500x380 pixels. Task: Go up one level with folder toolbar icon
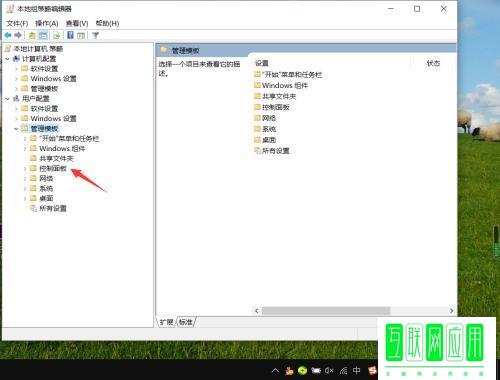(32, 35)
